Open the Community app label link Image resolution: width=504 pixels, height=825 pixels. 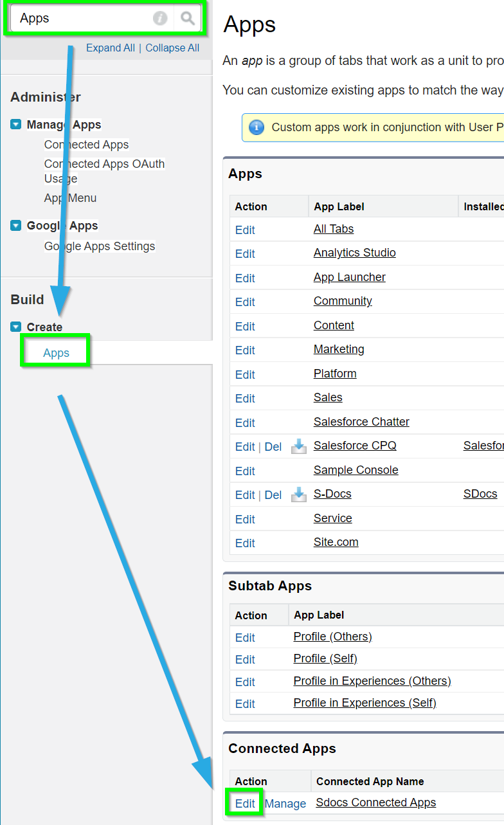[x=343, y=301]
